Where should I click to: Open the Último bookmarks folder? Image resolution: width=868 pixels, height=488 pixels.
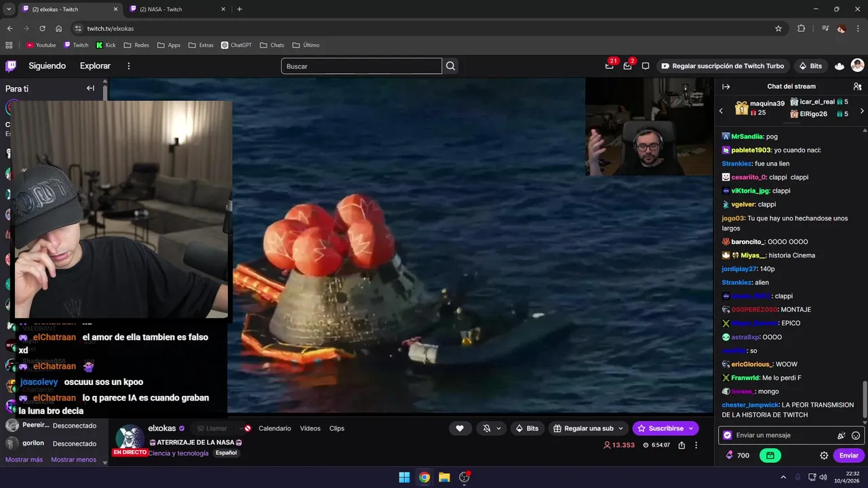coord(306,45)
